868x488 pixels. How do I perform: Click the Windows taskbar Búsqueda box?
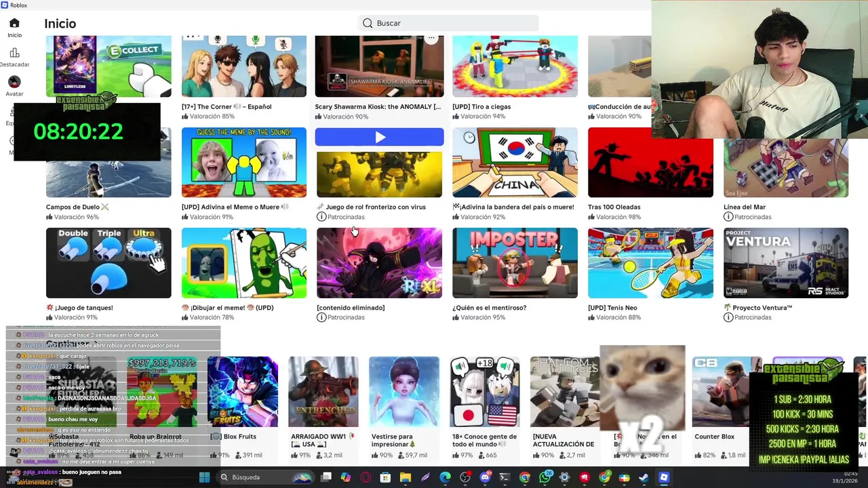pyautogui.click(x=265, y=477)
